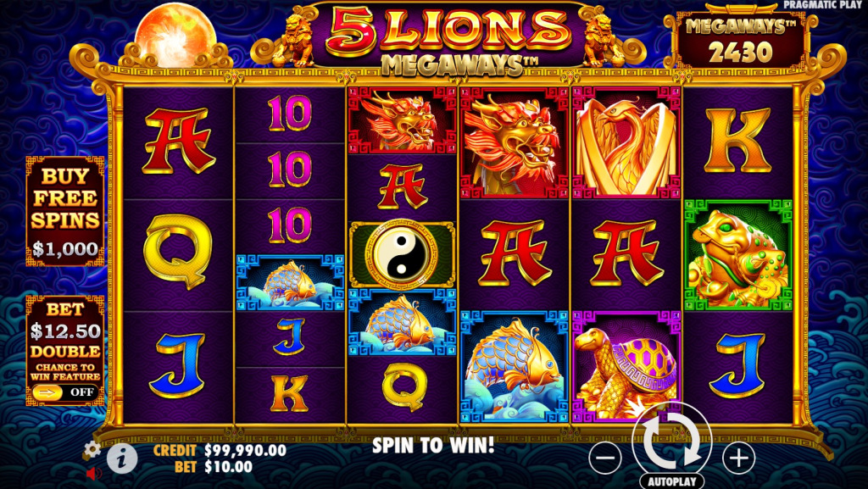Click the golden phoenix symbol
The height and width of the screenshot is (489, 868).
coord(626,142)
